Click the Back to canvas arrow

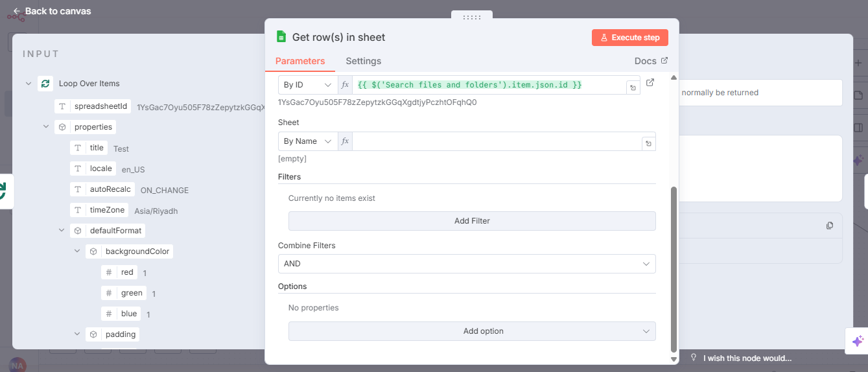[17, 11]
